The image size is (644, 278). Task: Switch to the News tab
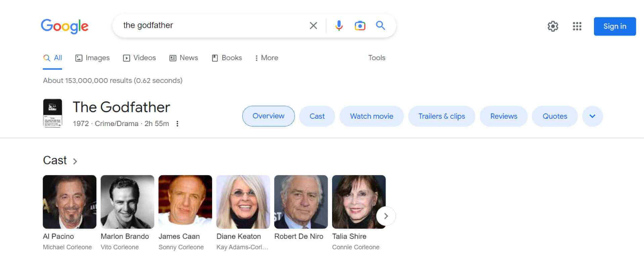184,58
